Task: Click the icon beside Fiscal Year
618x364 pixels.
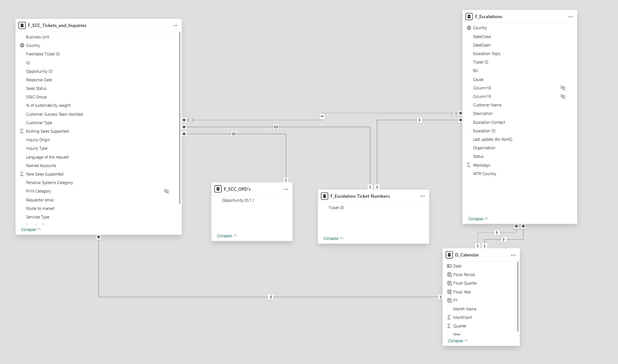Action: tap(449, 292)
